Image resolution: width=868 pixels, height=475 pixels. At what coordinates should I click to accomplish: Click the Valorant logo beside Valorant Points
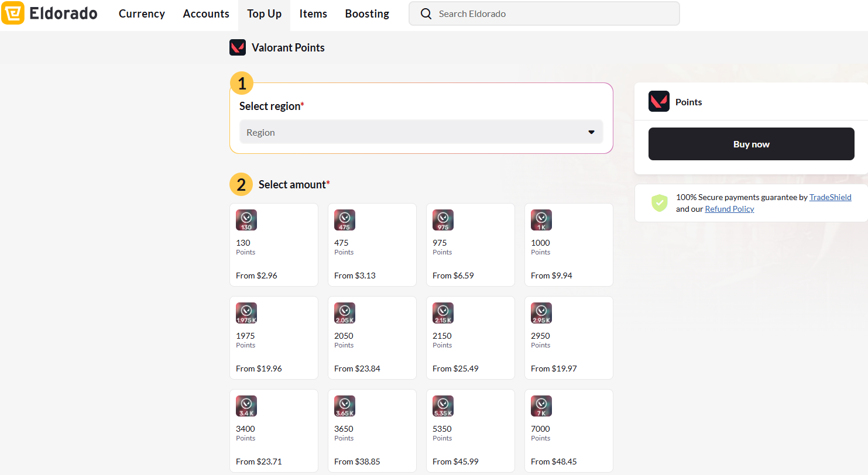pos(238,47)
